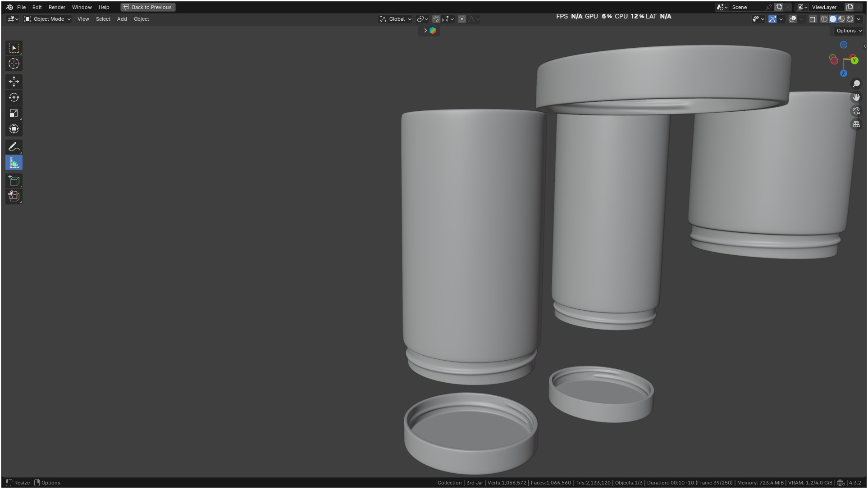Screen dimensions: 868x489
Task: Snap view to blue Z axis
Action: pyautogui.click(x=843, y=73)
